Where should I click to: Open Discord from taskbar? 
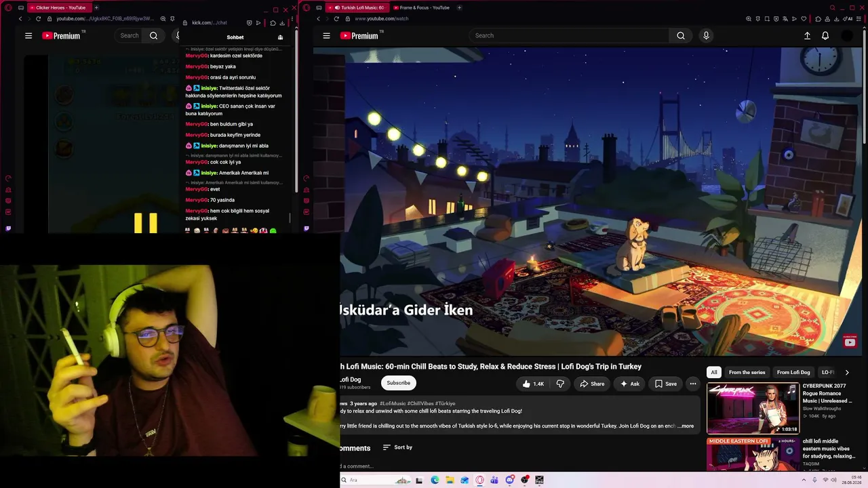pos(510,480)
